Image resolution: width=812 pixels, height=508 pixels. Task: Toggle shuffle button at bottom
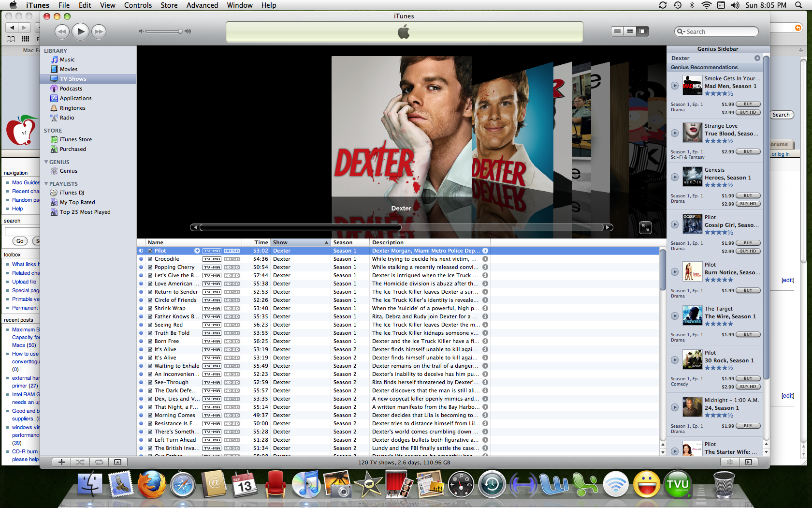tap(80, 462)
